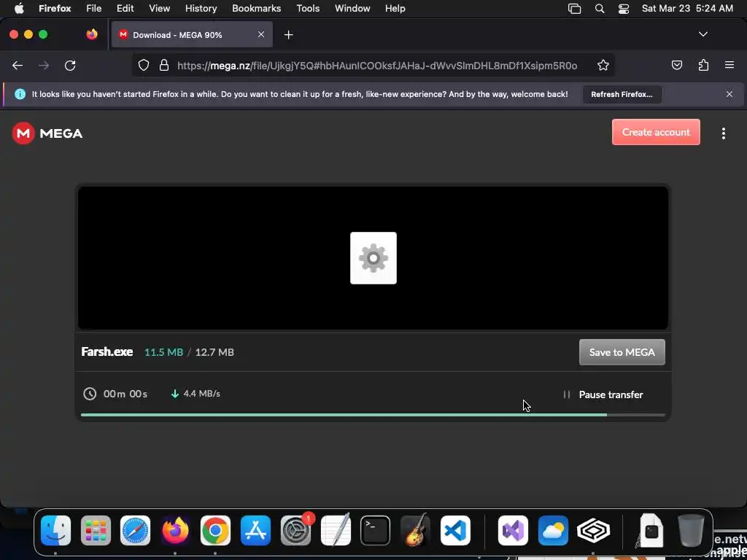747x560 pixels.
Task: Open Safari from the Dock
Action: coord(135,531)
